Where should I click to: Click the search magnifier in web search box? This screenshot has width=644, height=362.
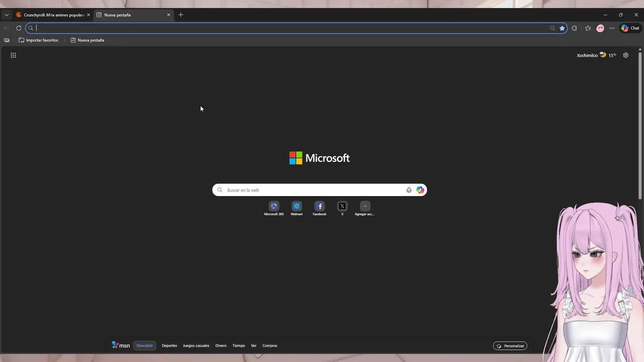tap(220, 190)
